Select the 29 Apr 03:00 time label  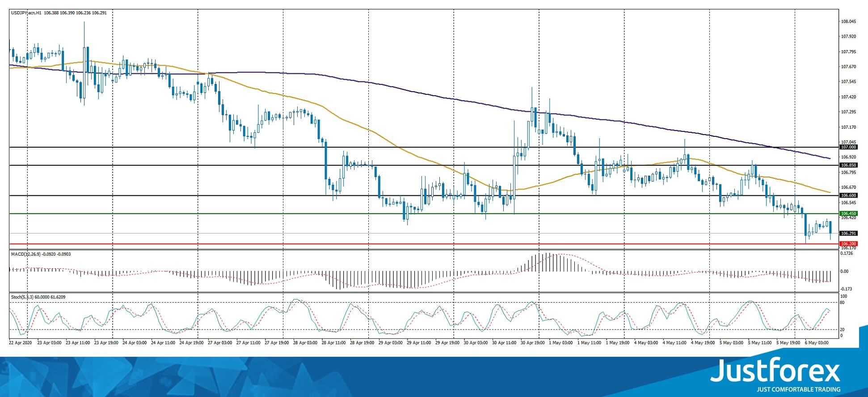(391, 343)
